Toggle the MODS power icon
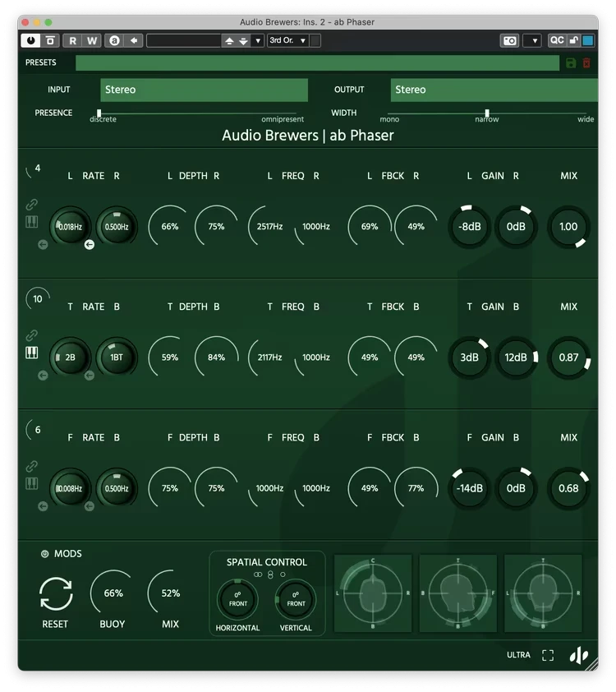This screenshot has height=692, width=616. coord(44,554)
